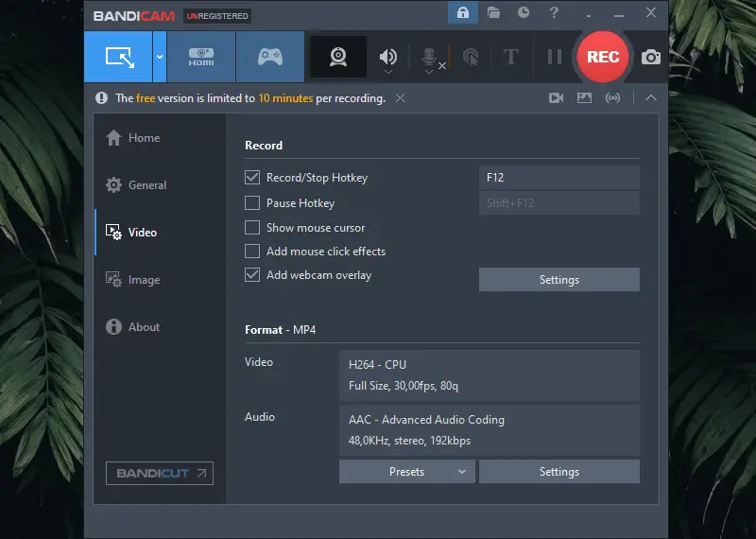Click the 48,0KHz, stereo, 192kbps text
This screenshot has height=539, width=756.
pos(409,441)
